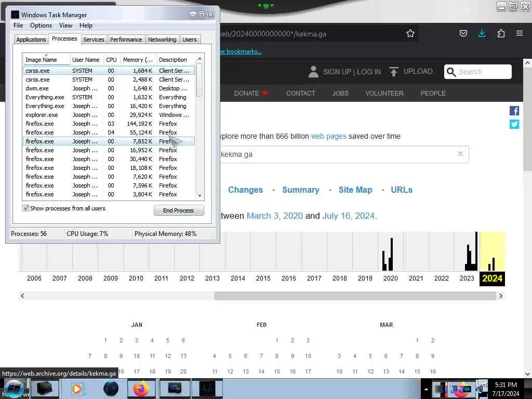Image resolution: width=532 pixels, height=399 pixels.
Task: Open the DONATE nav item
Action: [x=251, y=94]
